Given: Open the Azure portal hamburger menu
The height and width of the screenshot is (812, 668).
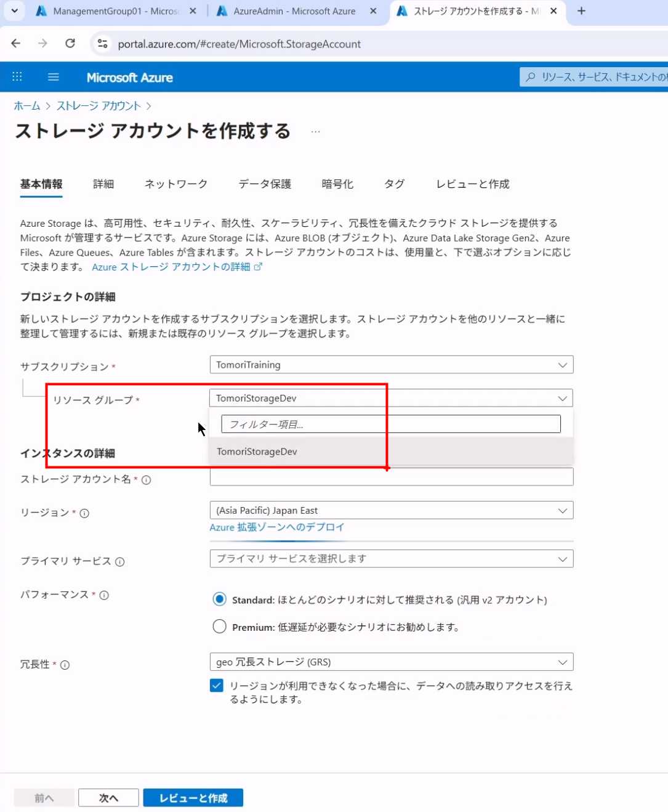Looking at the screenshot, I should [x=54, y=77].
